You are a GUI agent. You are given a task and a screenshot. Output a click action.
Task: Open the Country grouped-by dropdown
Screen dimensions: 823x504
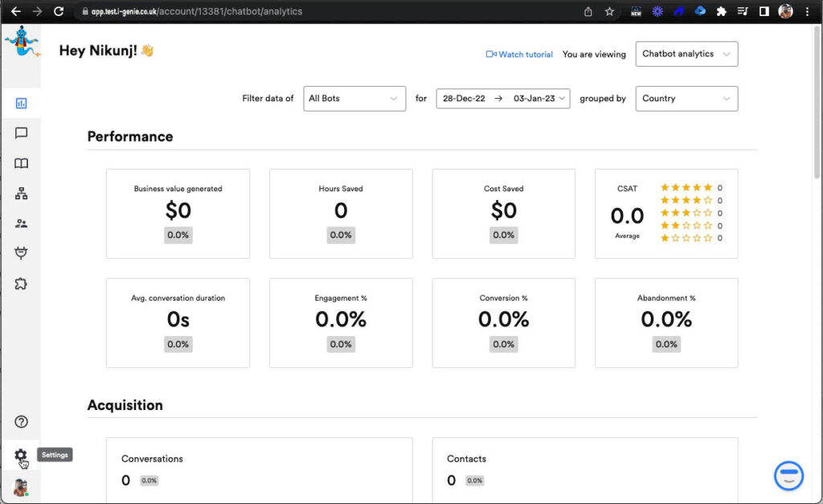coord(686,99)
